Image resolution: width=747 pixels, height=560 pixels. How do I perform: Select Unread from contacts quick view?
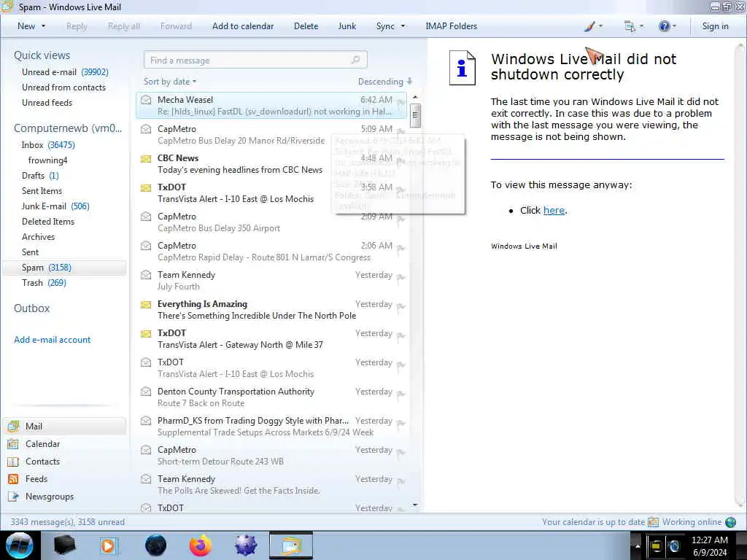[64, 87]
